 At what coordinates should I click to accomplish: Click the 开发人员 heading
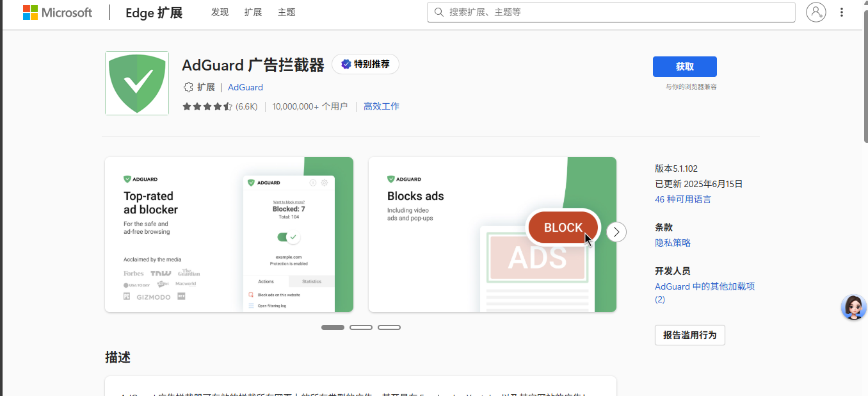click(x=673, y=271)
